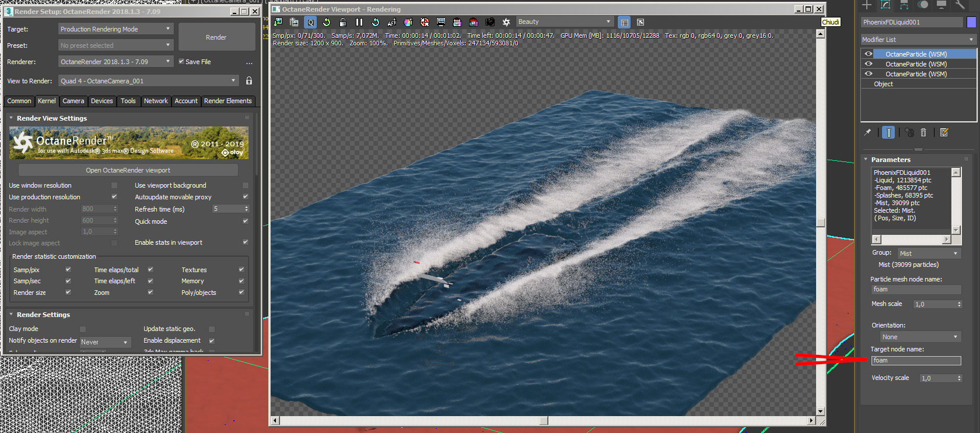Open the Render Elements tab
Viewport: 980px width, 433px height.
pos(228,101)
